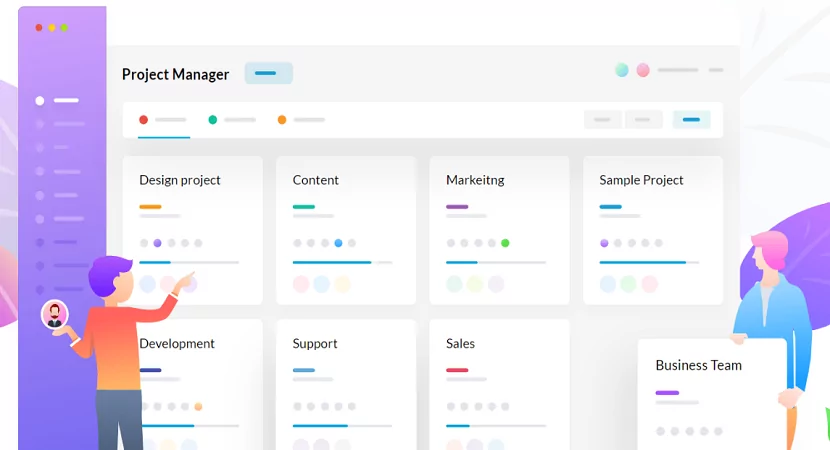Image resolution: width=830 pixels, height=450 pixels.
Task: Click the yellow member avatar in the Content card
Action: point(343,284)
